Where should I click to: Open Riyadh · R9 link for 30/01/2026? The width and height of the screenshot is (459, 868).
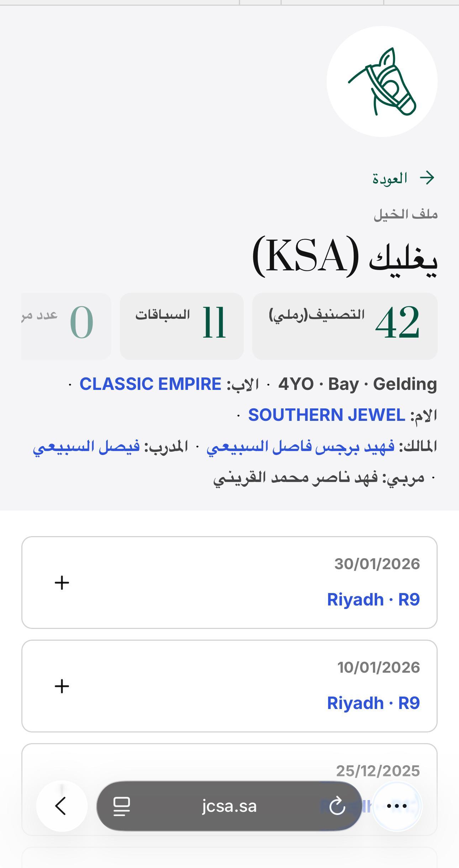pyautogui.click(x=373, y=599)
